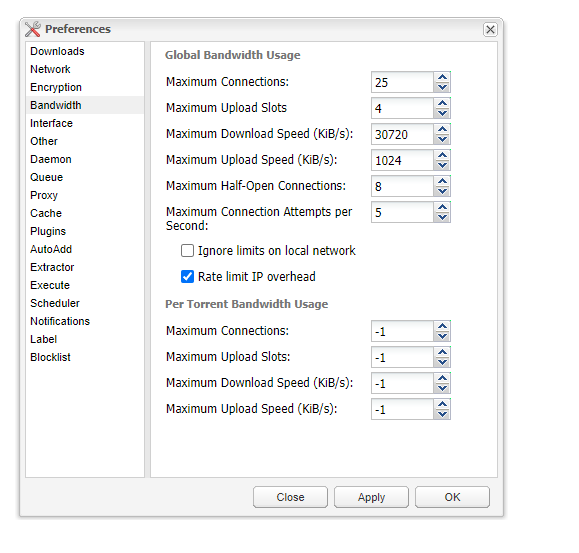Decrease global Maximum Upload Speed with down arrow
579x553 pixels.
(x=442, y=165)
